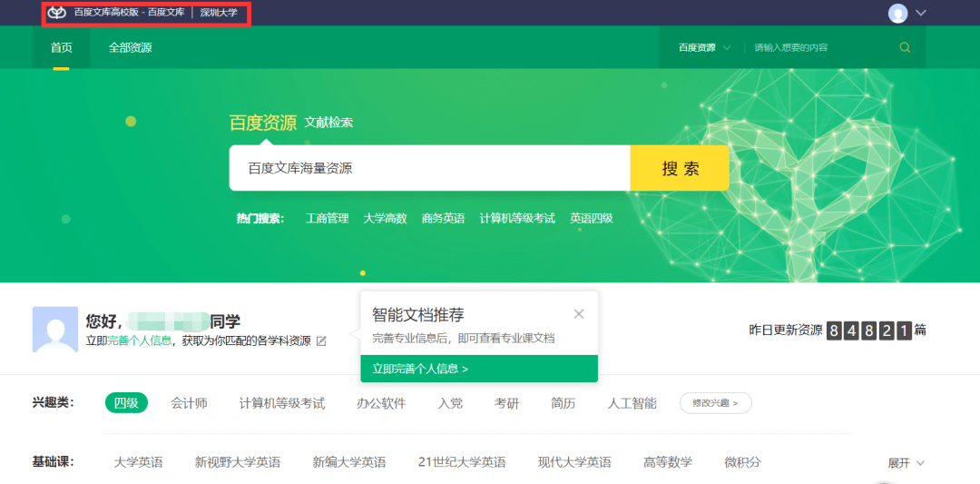Select the 考研 interest tag
This screenshot has height=484, width=980.
click(507, 403)
